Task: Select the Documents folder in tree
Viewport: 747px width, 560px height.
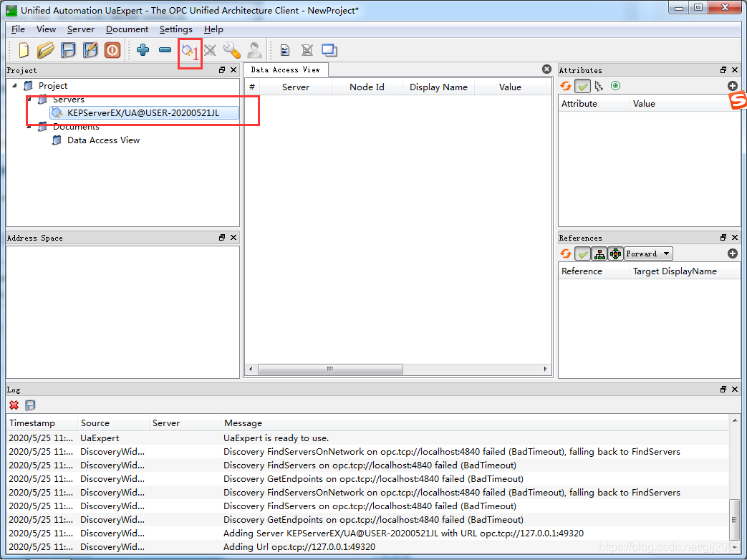Action: pos(76,127)
